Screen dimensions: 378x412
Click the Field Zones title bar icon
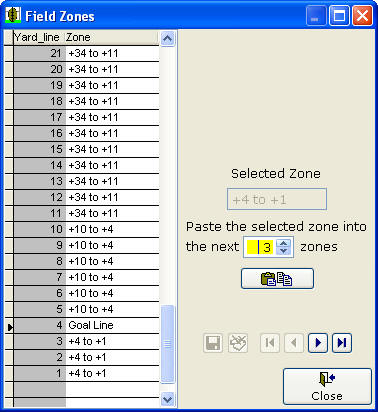[x=13, y=15]
